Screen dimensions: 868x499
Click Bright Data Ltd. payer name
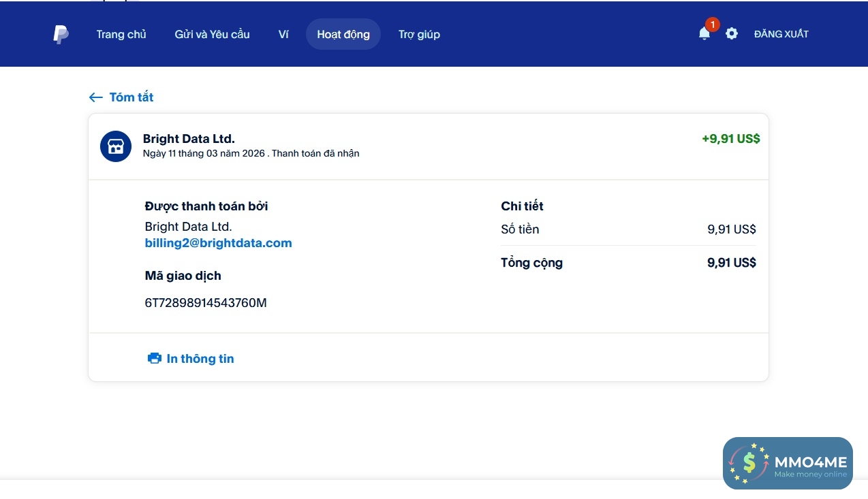[189, 227]
